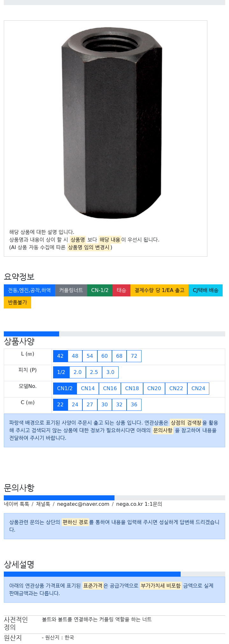229x644 pixels.
Task: Click the 전동,엔진,공작,하역 category tag
Action: click(29, 290)
